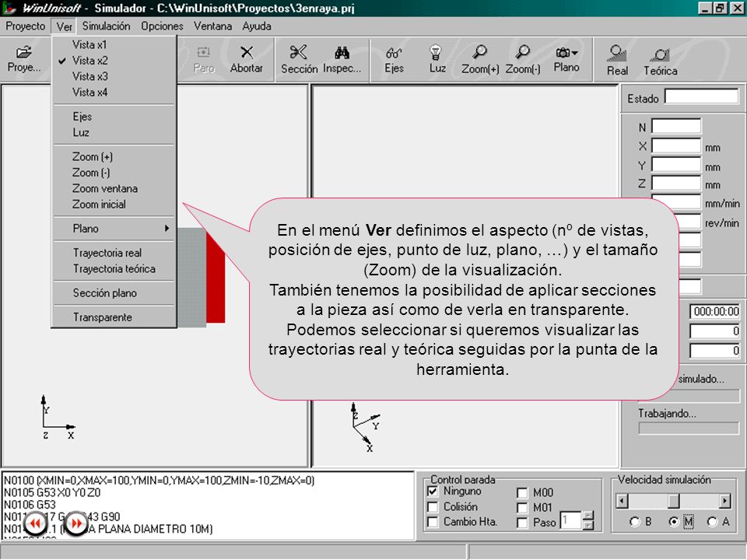The image size is (747, 560).
Task: Open the Ver menu
Action: pyautogui.click(x=65, y=26)
